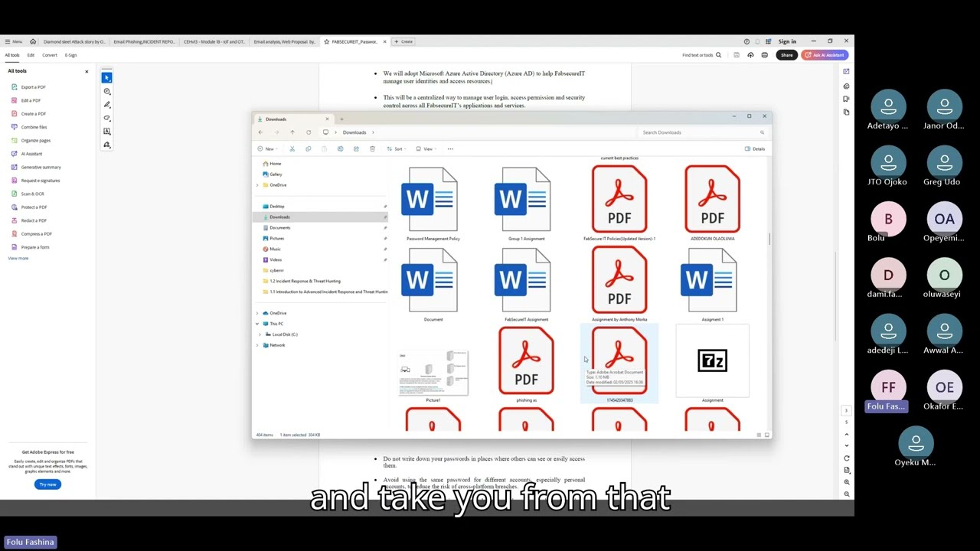Copy the selected file in Explorer toolbar
The width and height of the screenshot is (980, 551).
(x=308, y=148)
